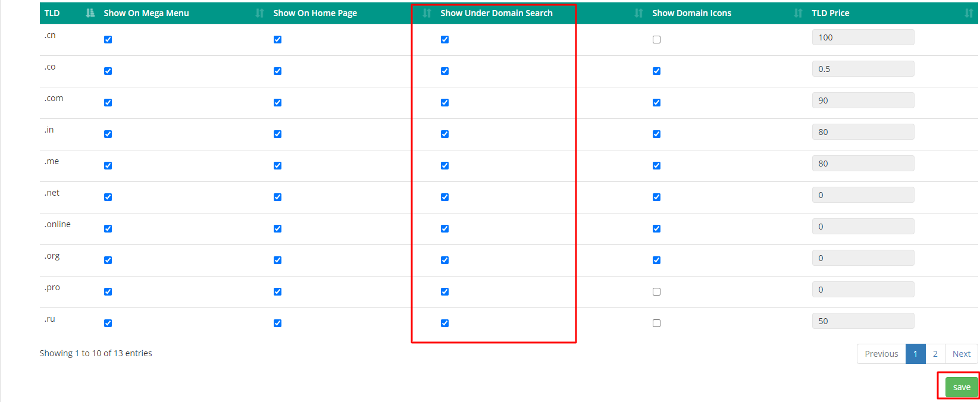Click the sort icon in TLD column header

point(90,13)
